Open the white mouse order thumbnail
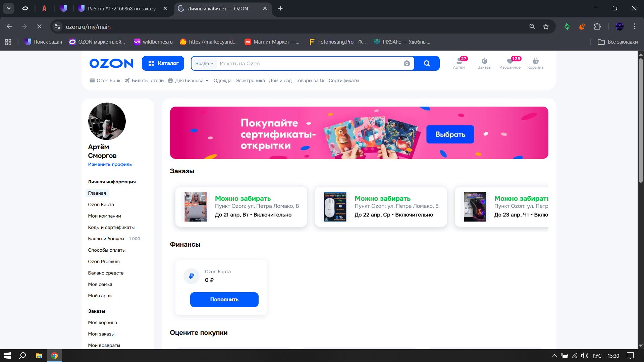644x362 pixels. tap(335, 207)
